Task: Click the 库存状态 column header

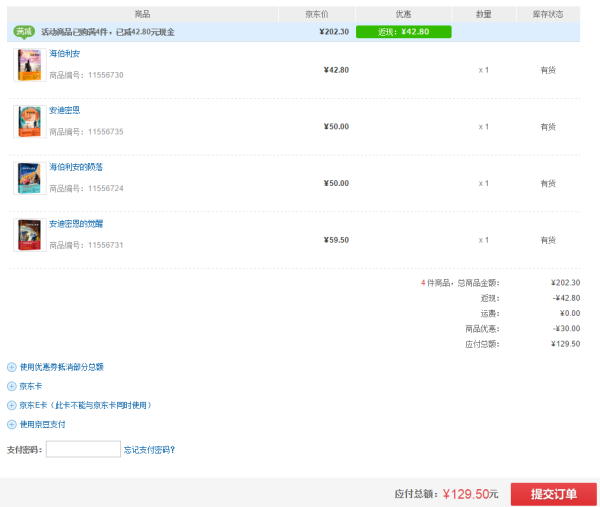Action: tap(548, 14)
